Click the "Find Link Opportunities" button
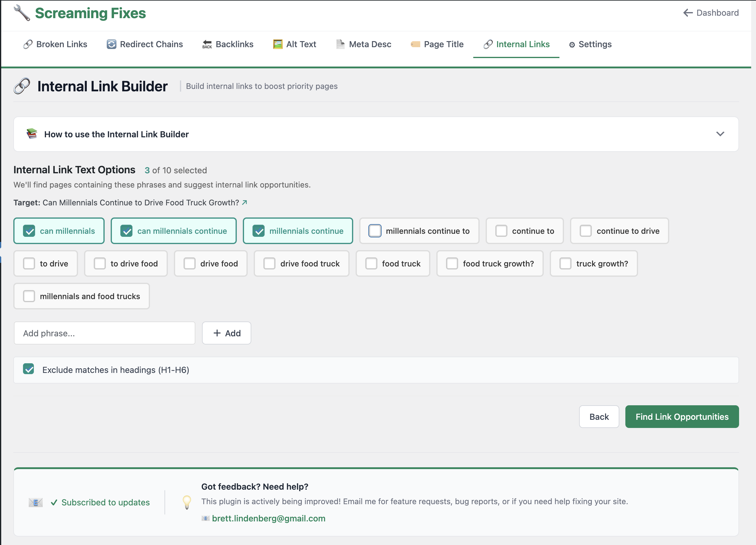756x545 pixels. [682, 416]
